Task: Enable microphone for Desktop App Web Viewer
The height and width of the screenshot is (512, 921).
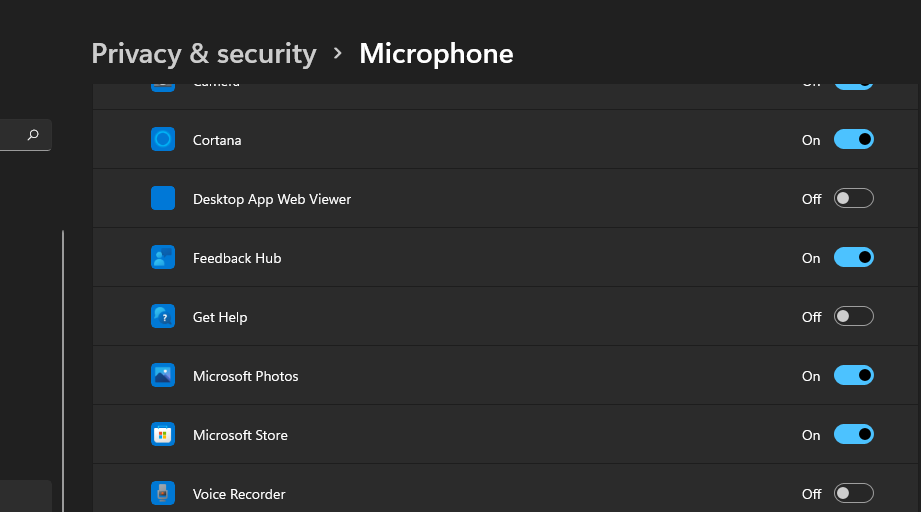Action: (x=853, y=199)
